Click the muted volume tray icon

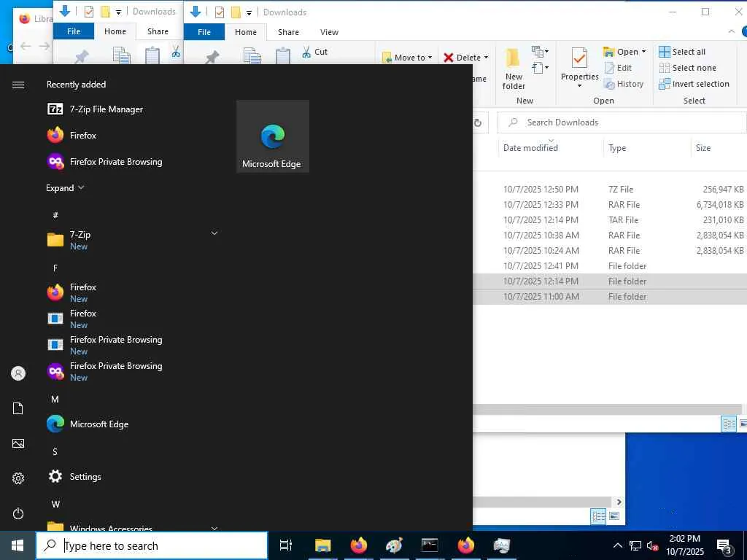[x=653, y=545]
